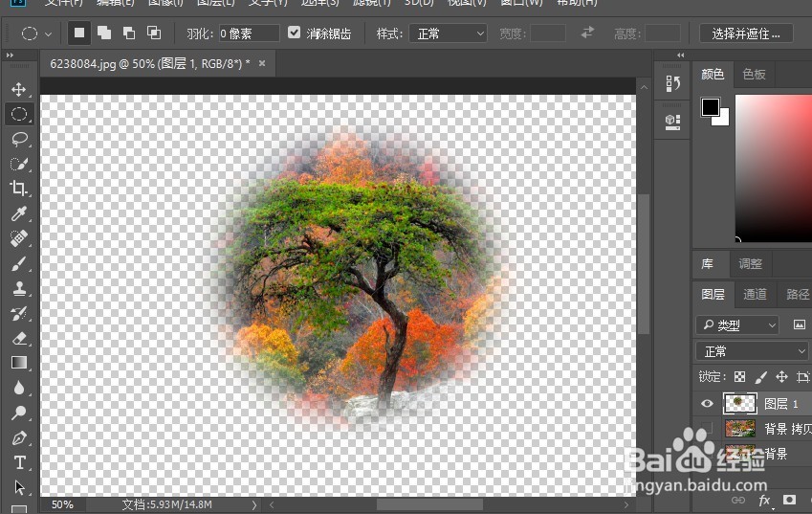Screen dimensions: 812x514
Task: Select the Dodge tool
Action: click(x=19, y=413)
